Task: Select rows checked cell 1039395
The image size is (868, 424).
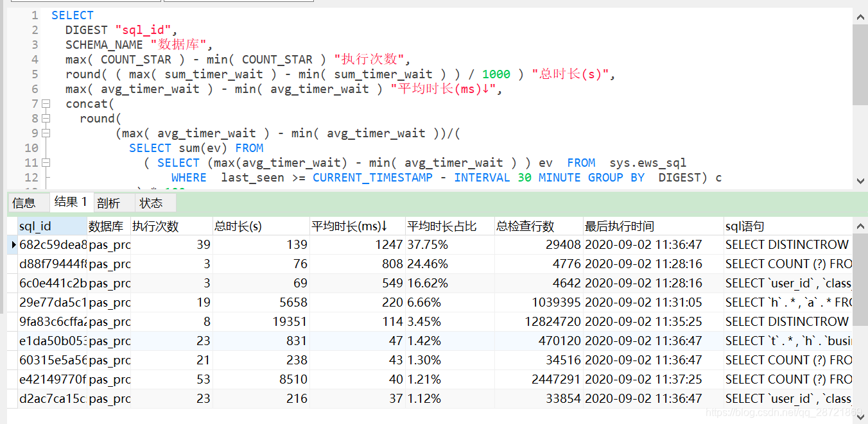Action: 538,302
